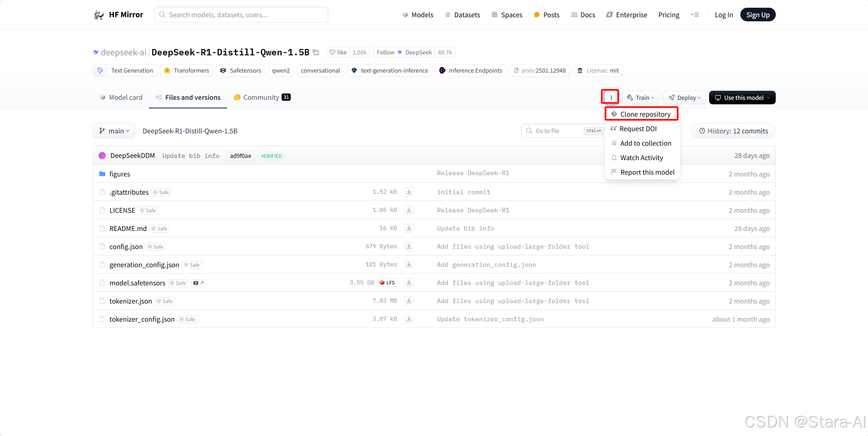868x436 pixels.
Task: Open the Datasets page
Action: 462,15
